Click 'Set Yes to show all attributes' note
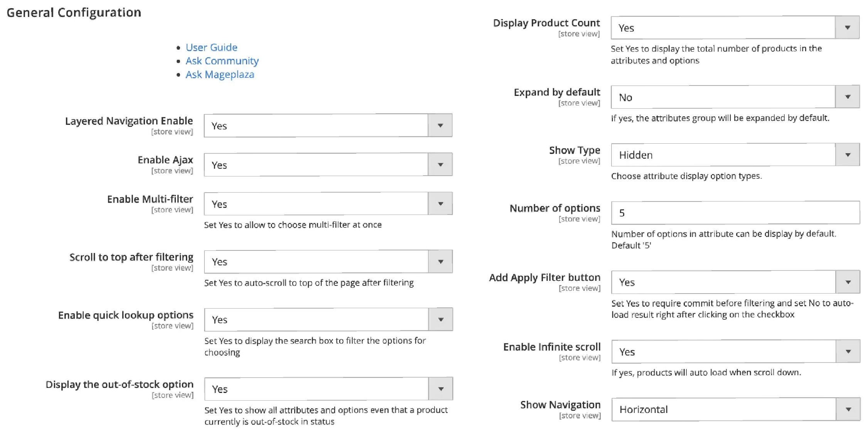The image size is (868, 433). click(326, 416)
